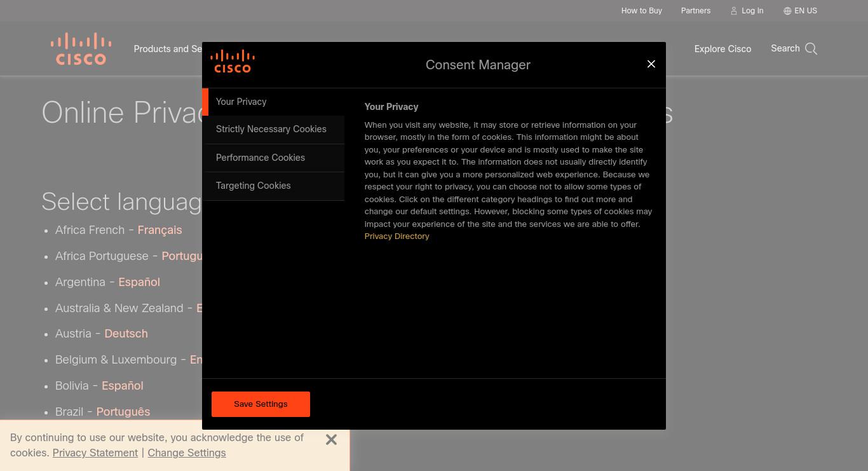Open the Privacy Directory link

pos(397,236)
